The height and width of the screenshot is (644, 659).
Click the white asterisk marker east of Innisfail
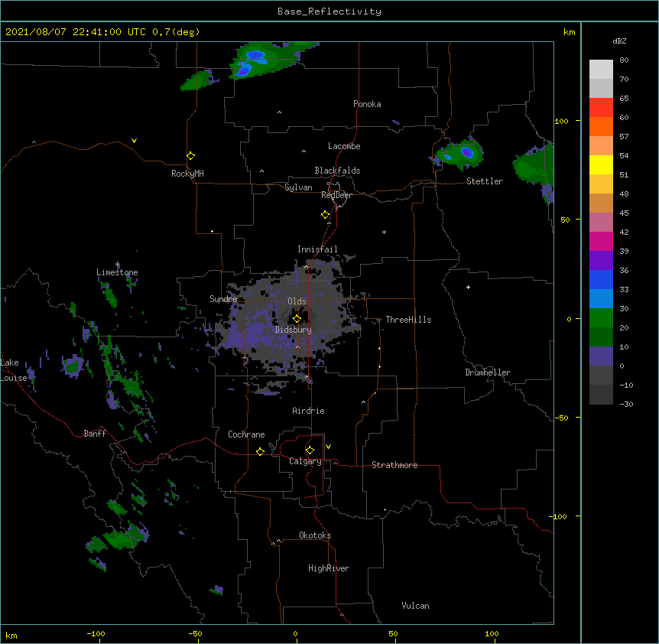click(384, 232)
